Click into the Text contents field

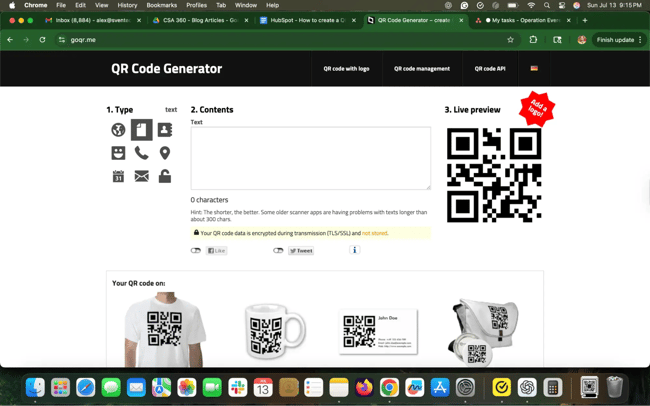pos(310,158)
